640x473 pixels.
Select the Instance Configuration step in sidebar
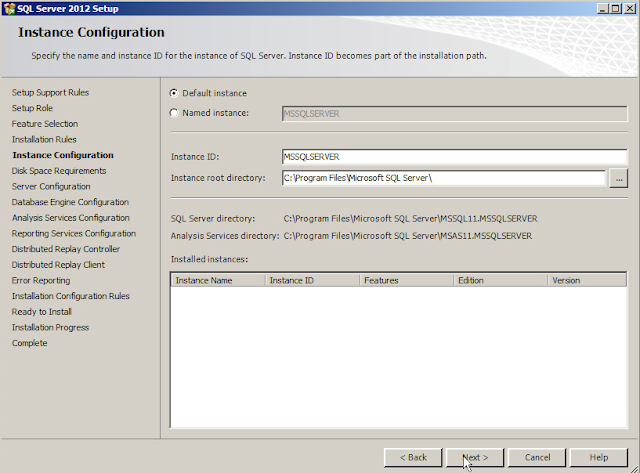click(63, 155)
